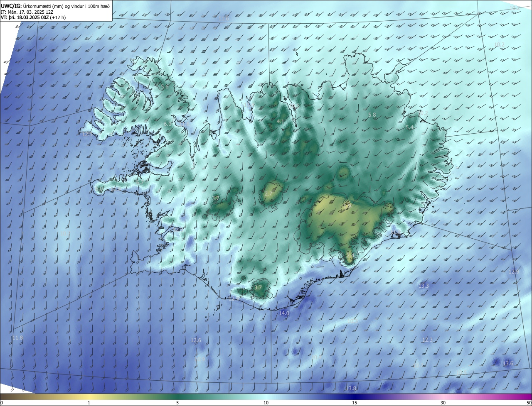Click the 12.6 value label
This screenshot has width=532, height=406.
[196, 340]
